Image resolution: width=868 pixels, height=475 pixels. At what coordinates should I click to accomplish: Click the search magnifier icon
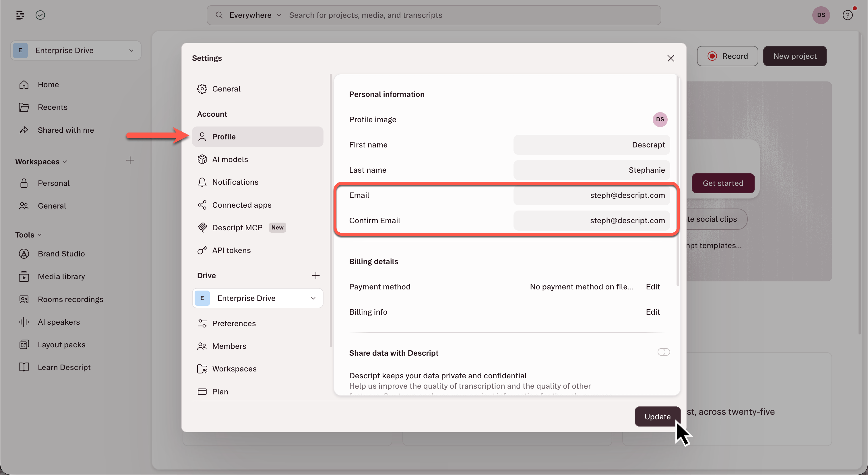(x=219, y=15)
